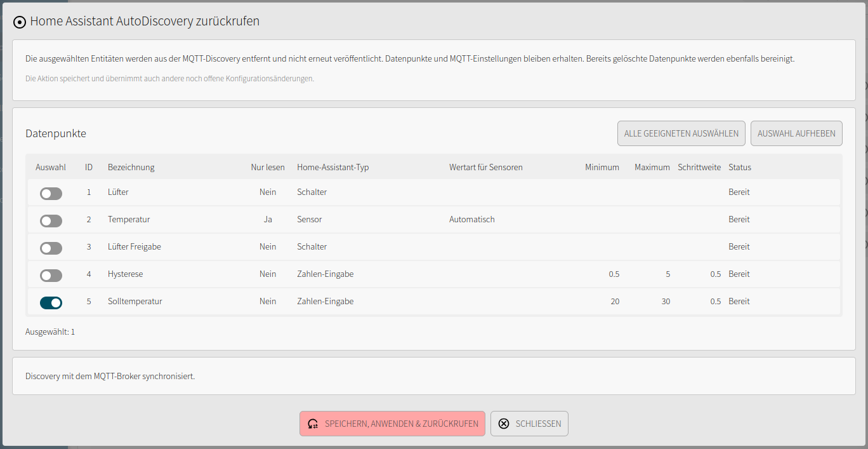Click minimum value 20 of Solltemperatur
868x449 pixels.
tap(615, 301)
